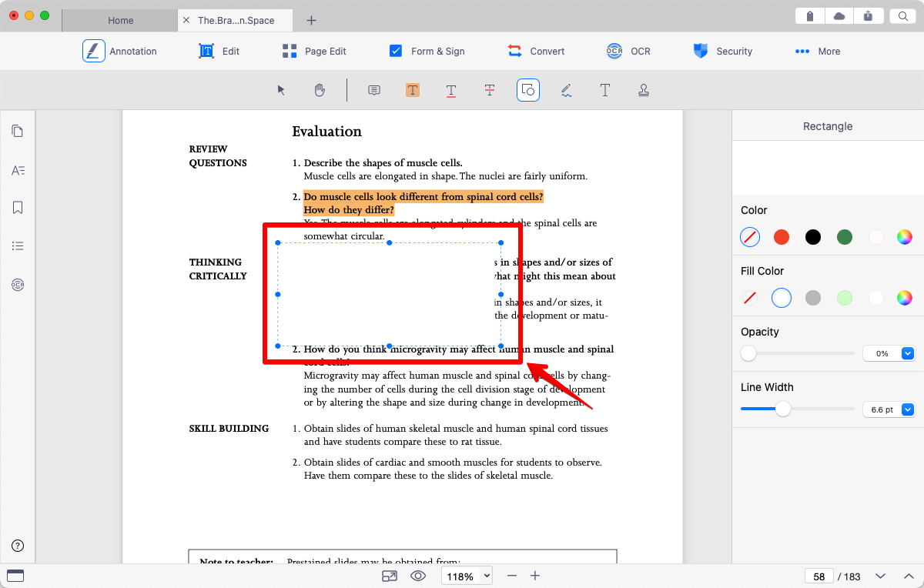Open the 6.6 pt line width dropdown

click(x=907, y=409)
